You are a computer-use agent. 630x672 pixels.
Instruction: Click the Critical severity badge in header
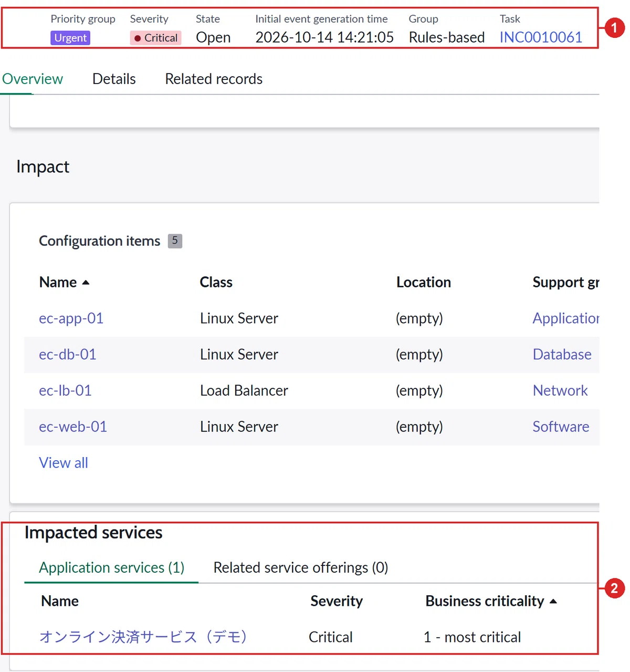[x=155, y=38]
